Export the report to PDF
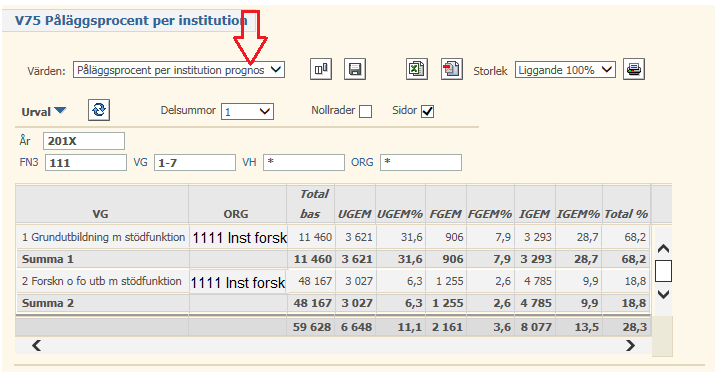 [x=451, y=69]
